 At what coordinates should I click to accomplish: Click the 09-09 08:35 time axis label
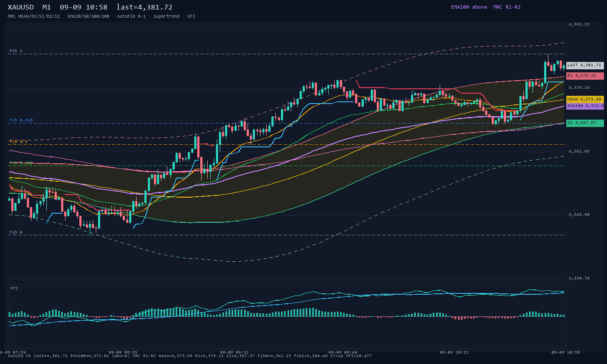pos(123,352)
